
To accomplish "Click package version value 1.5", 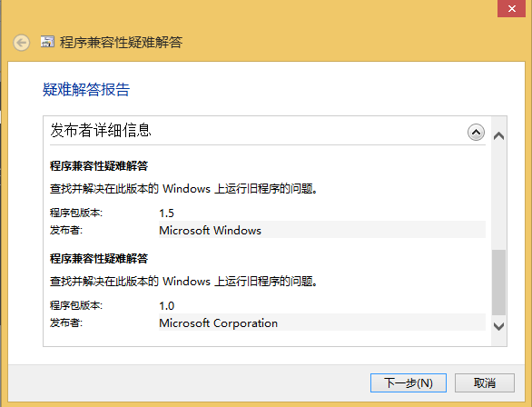I will 166,213.
